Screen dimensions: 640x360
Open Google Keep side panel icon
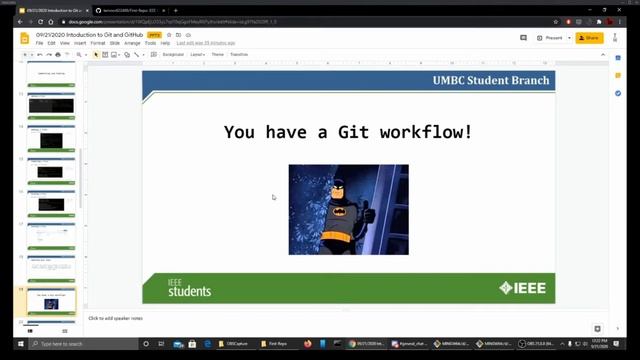tap(618, 76)
